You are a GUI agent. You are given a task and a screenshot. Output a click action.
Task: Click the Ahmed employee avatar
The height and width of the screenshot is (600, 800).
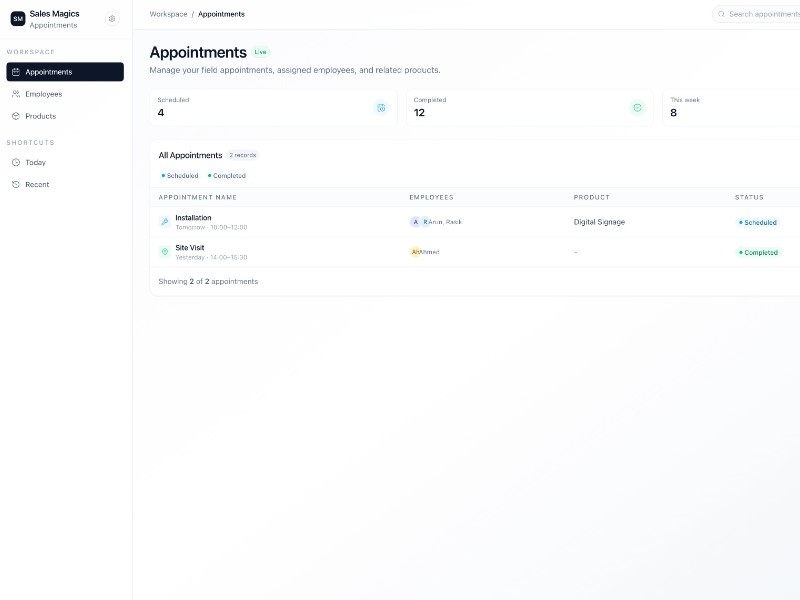415,252
